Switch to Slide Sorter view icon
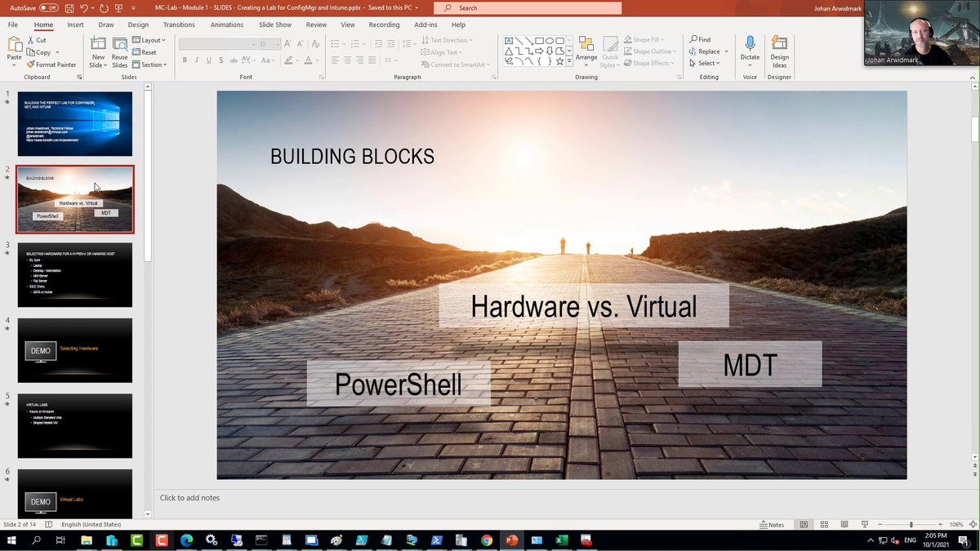Viewport: 980px width, 551px height. point(824,524)
